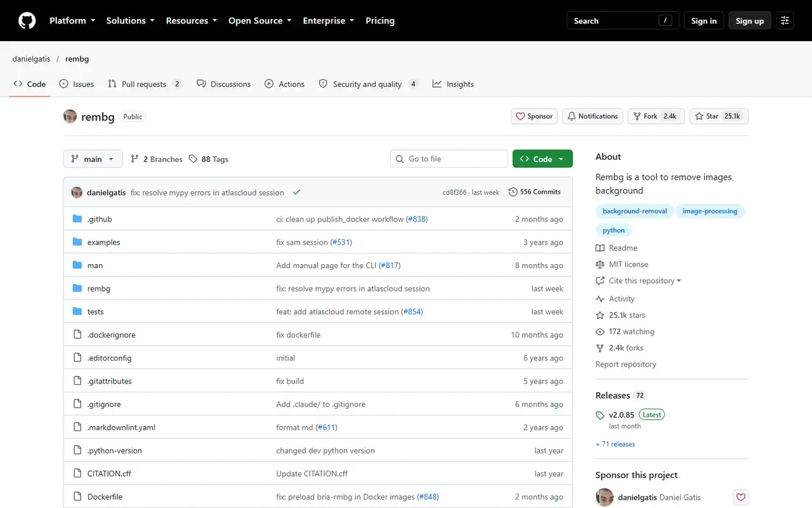Click the examples folder icon

click(x=77, y=242)
